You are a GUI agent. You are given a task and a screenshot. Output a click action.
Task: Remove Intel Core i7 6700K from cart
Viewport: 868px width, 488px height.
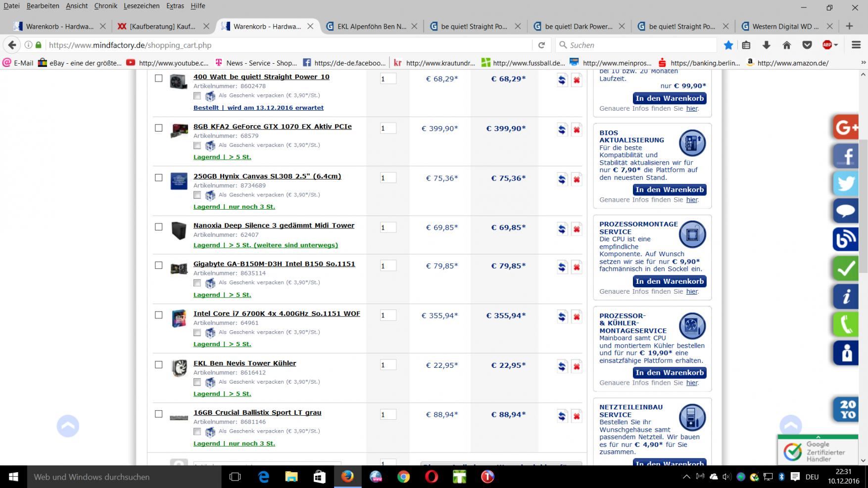click(x=577, y=316)
